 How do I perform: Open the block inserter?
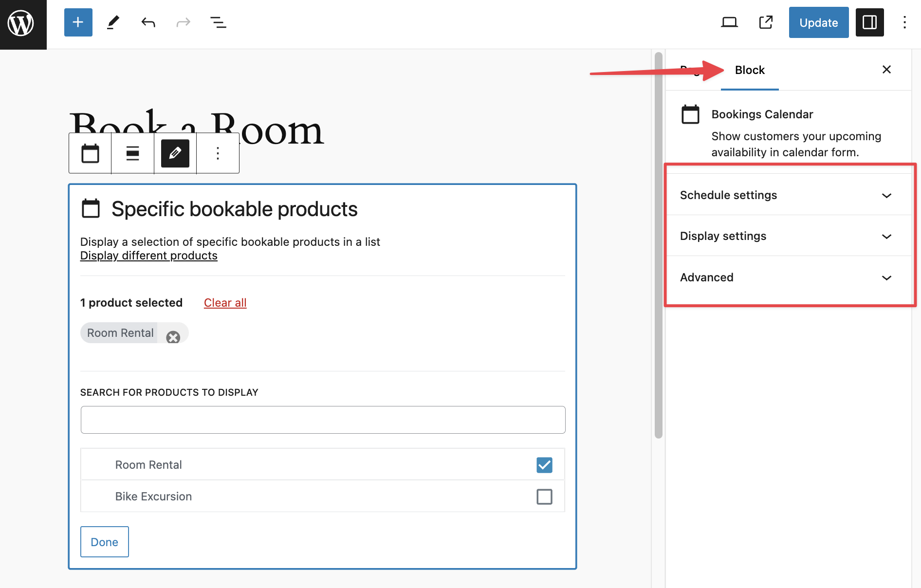coord(78,22)
